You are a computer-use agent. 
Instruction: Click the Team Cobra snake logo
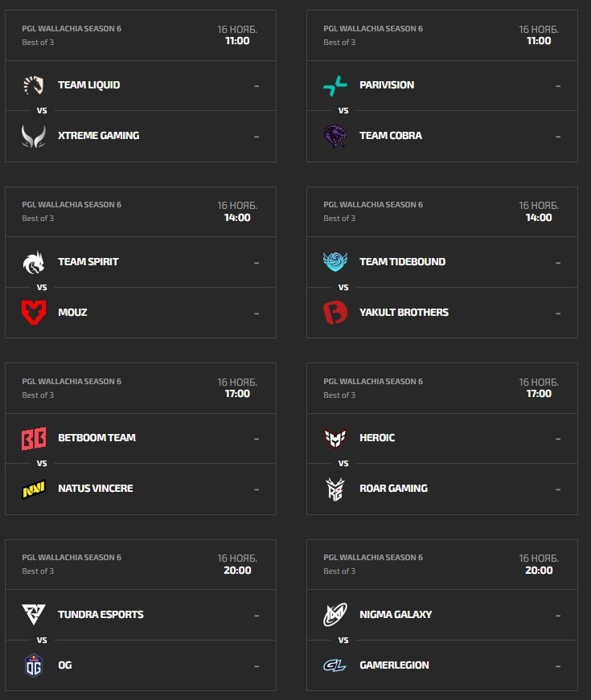coord(335,136)
